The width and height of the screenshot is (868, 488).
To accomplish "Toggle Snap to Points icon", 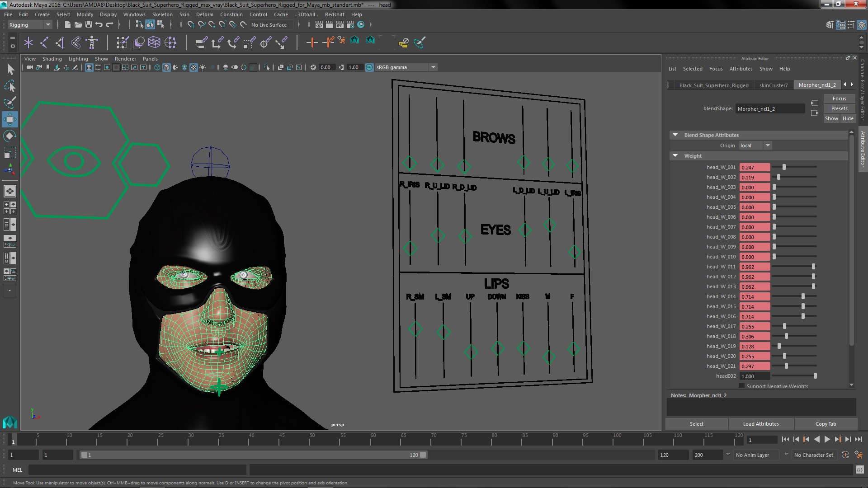I will click(212, 25).
